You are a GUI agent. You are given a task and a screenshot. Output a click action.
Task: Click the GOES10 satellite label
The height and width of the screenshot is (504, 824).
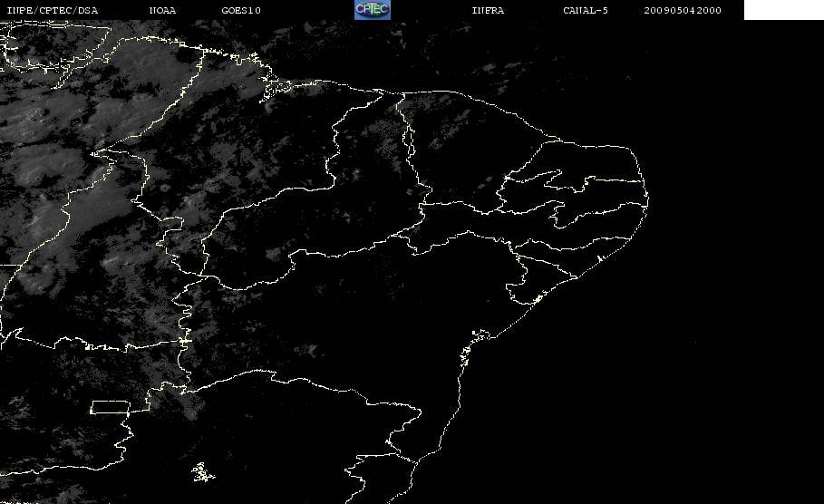click(x=241, y=10)
